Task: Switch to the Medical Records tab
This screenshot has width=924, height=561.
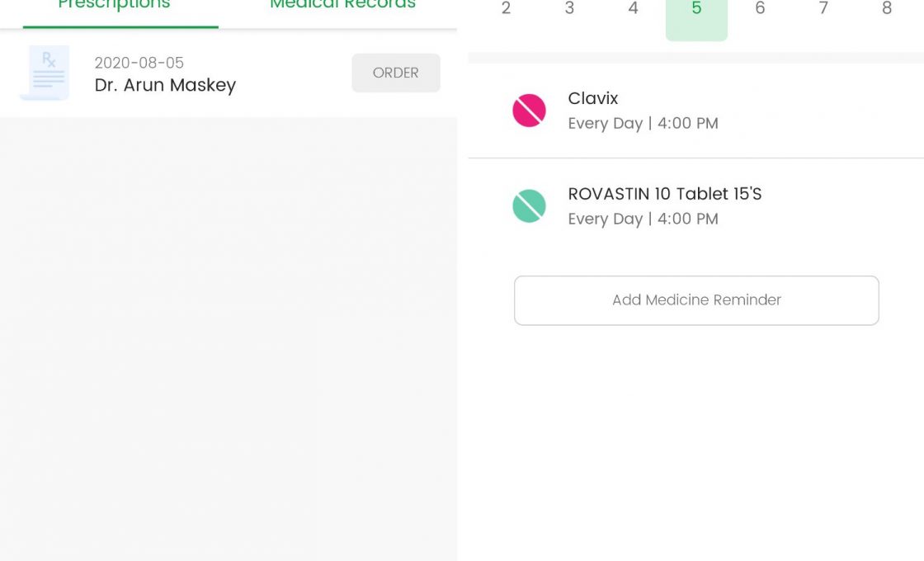Action: (x=342, y=6)
